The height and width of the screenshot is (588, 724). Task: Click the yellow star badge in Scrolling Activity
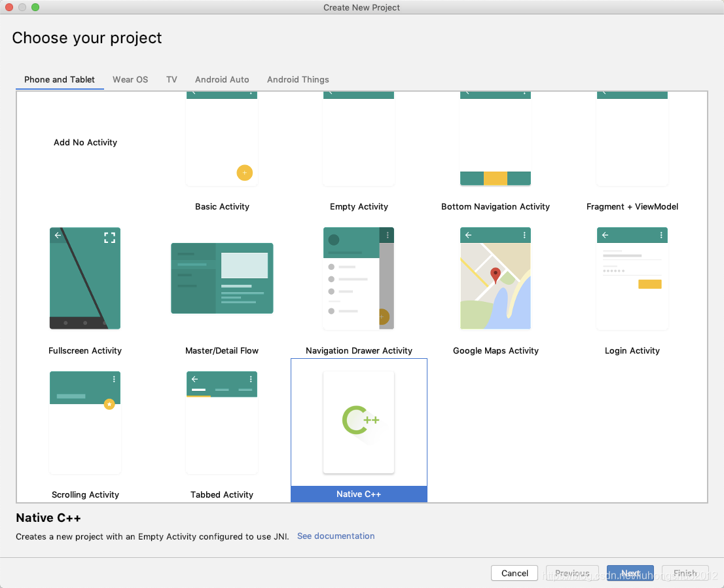click(109, 404)
